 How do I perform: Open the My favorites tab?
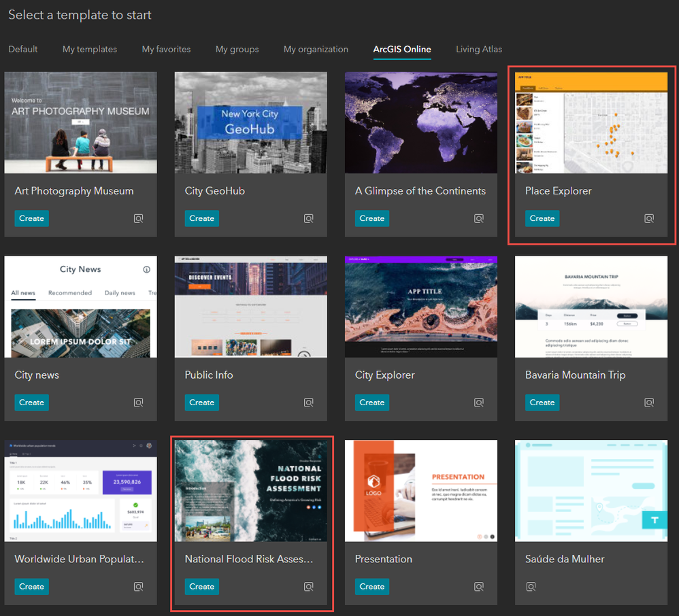166,50
